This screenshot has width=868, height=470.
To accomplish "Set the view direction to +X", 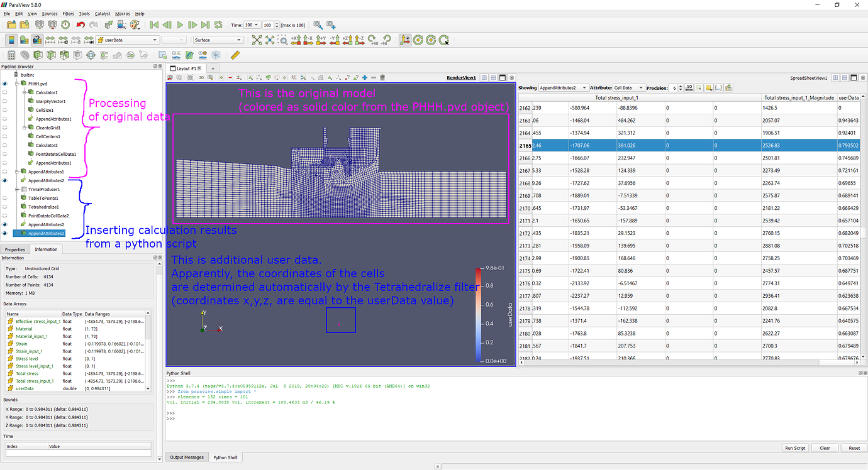I will (296, 40).
